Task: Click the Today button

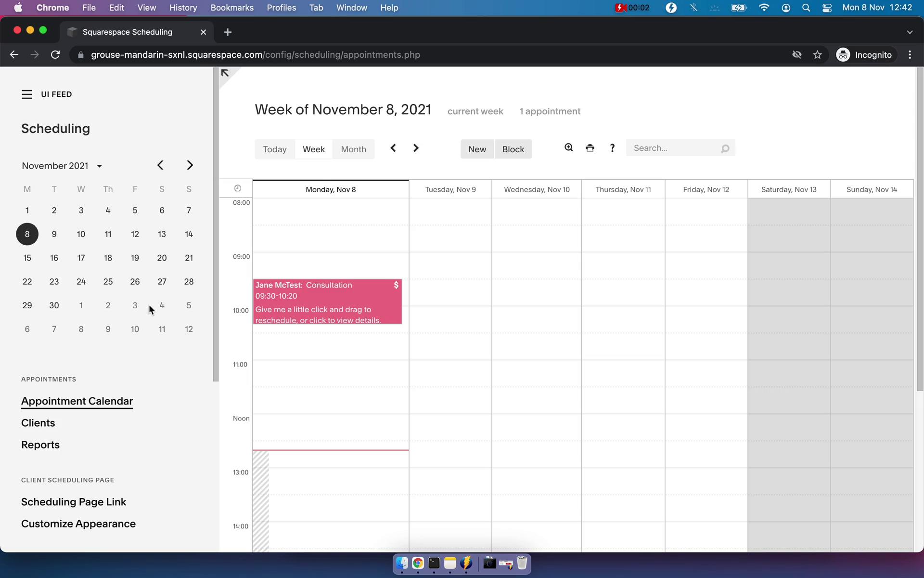Action: 274,148
